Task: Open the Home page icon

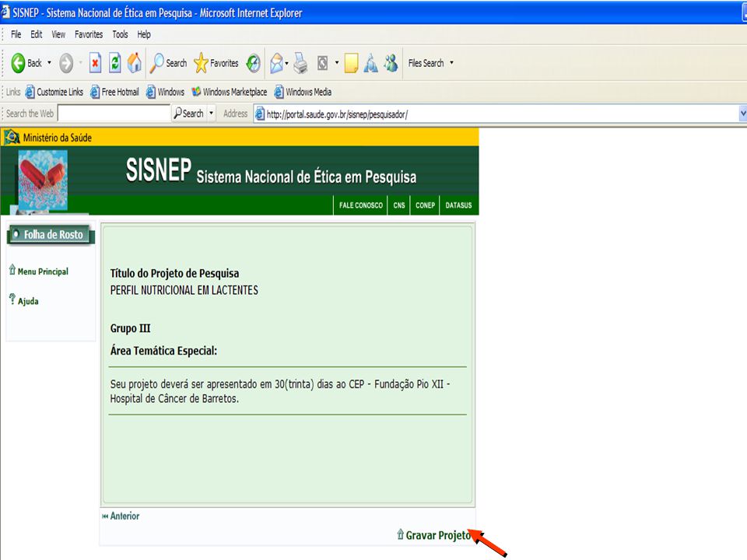Action: click(x=135, y=63)
